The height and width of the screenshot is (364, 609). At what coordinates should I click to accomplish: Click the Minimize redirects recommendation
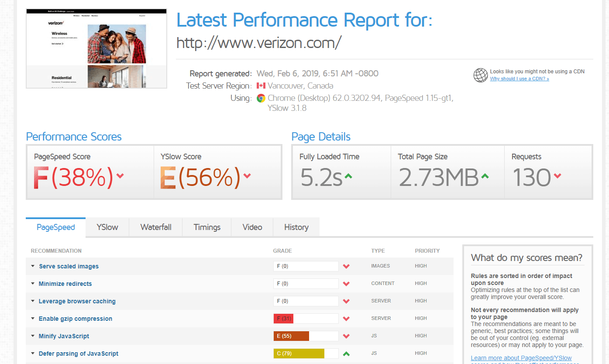[x=65, y=284]
